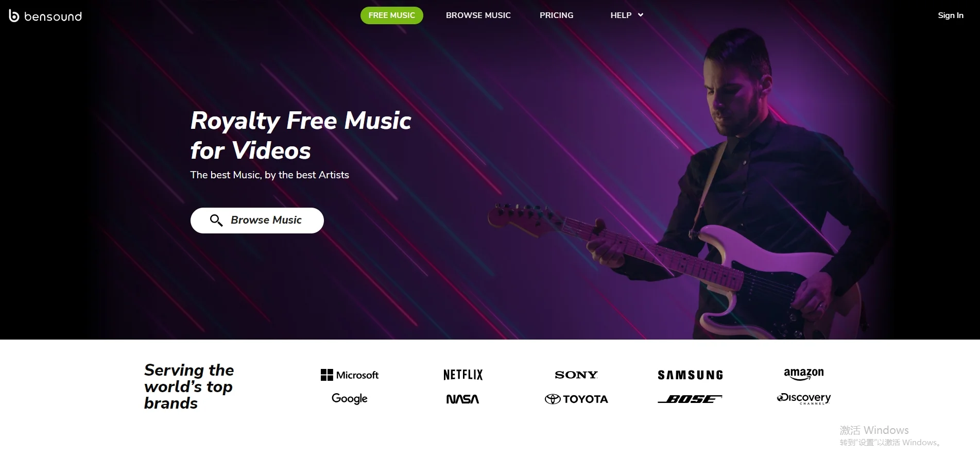Click the Bose brand logo
The width and height of the screenshot is (980, 472).
click(690, 399)
